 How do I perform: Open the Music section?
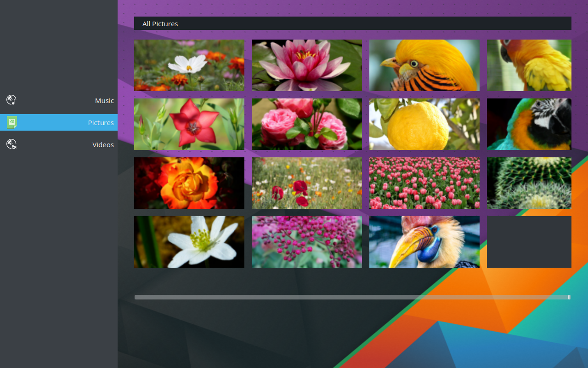coord(59,100)
